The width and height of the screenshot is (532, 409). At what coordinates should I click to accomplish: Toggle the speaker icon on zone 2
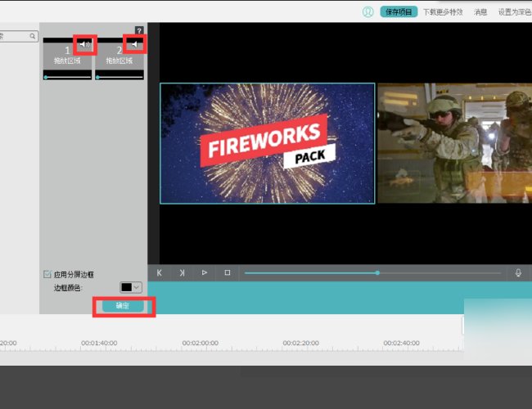133,44
